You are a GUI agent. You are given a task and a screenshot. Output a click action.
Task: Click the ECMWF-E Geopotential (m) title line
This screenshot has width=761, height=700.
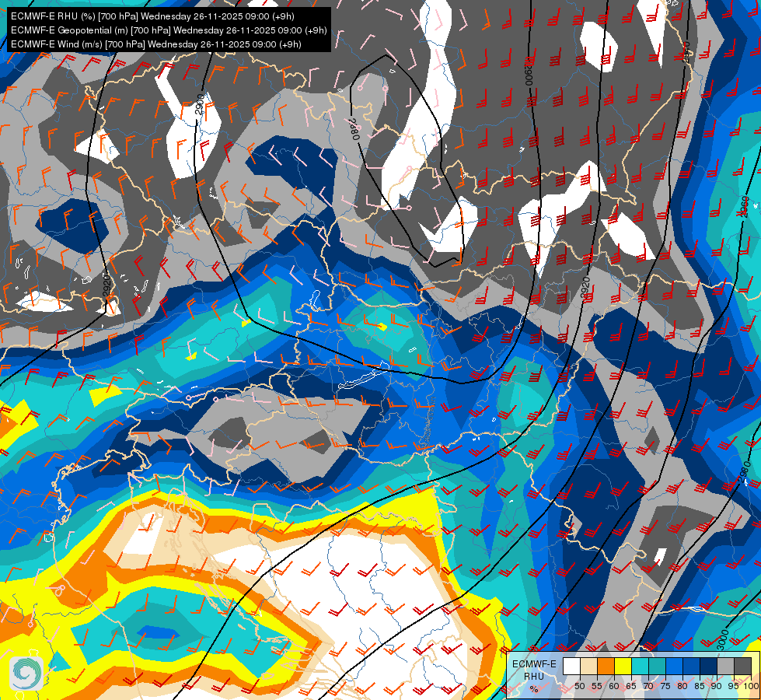169,30
